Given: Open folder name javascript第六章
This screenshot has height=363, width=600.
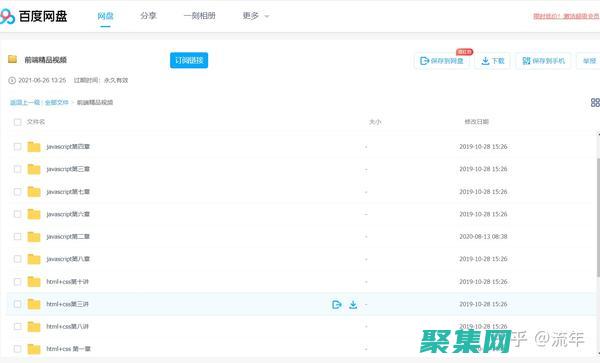Looking at the screenshot, I should point(68,214).
